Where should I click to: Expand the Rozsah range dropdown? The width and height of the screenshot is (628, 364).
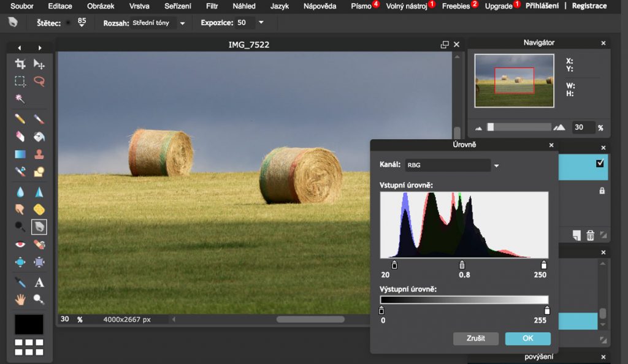(182, 23)
